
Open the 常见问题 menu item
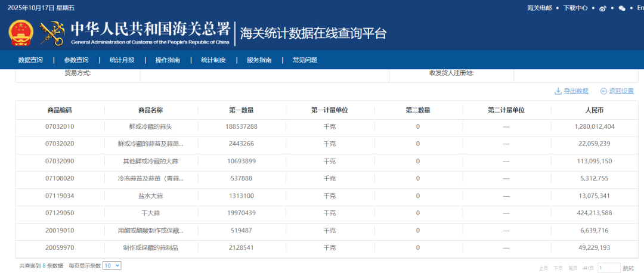click(305, 60)
